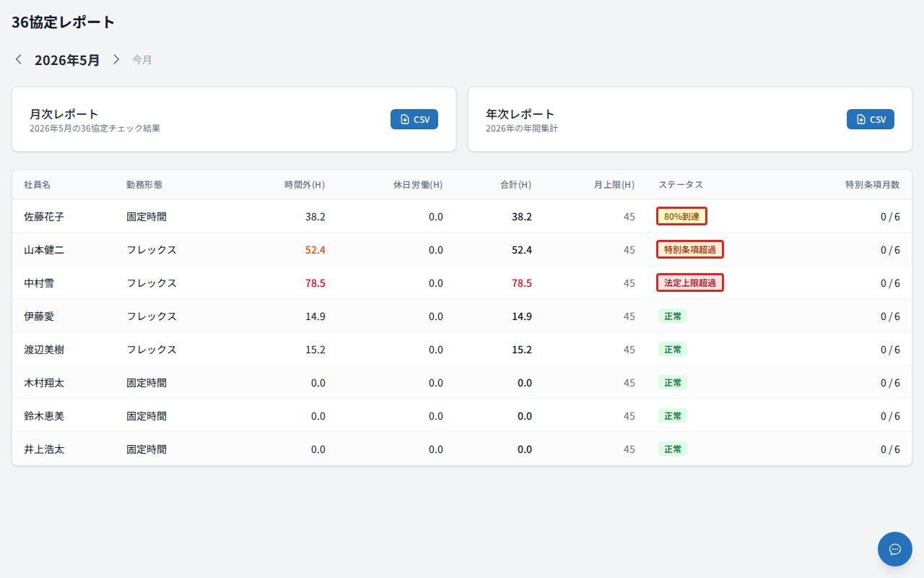The height and width of the screenshot is (578, 924).
Task: Click フレックス in 中村雪 row
Action: tap(152, 283)
